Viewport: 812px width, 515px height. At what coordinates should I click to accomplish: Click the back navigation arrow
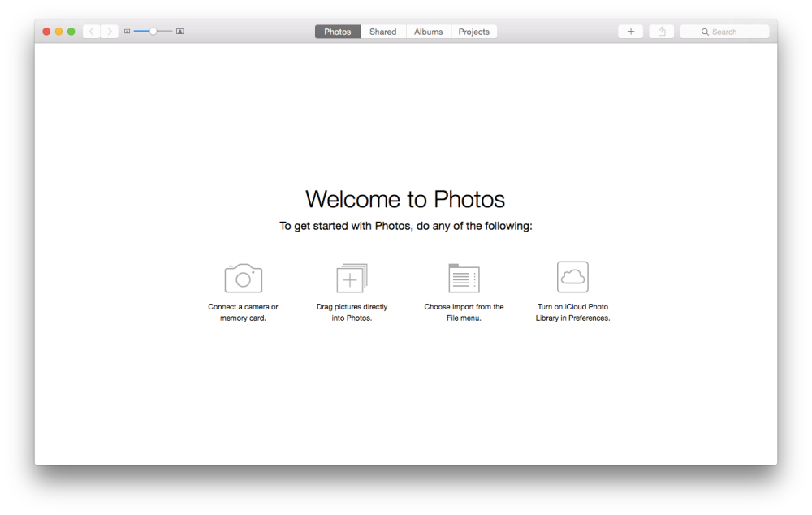[x=91, y=31]
